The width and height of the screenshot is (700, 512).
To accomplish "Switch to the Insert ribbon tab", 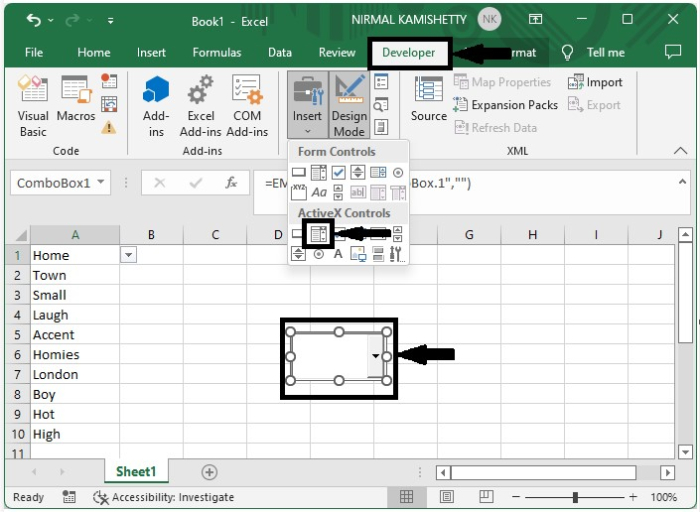I will coord(151,53).
